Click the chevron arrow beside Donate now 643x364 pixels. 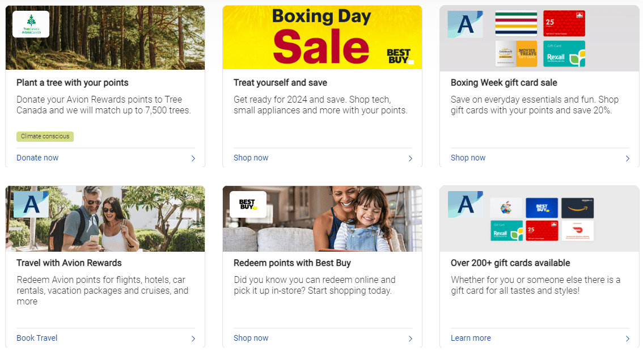pyautogui.click(x=193, y=159)
